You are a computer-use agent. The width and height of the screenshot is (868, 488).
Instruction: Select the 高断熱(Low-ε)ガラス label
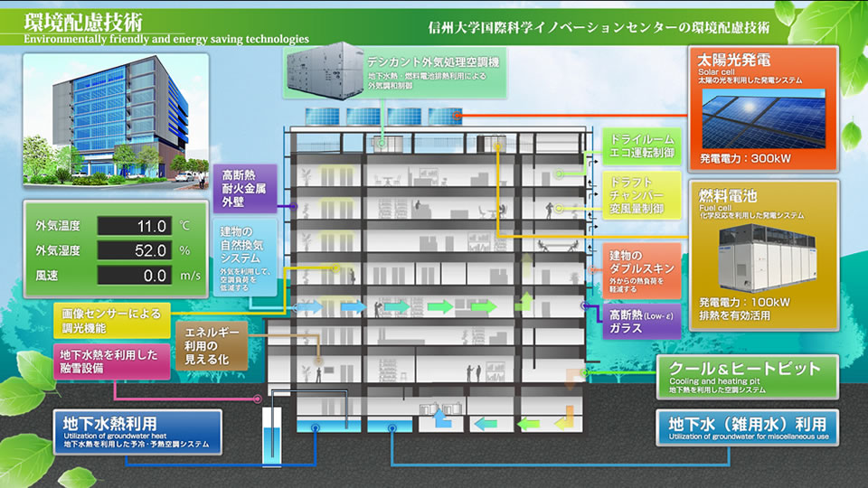click(x=642, y=322)
